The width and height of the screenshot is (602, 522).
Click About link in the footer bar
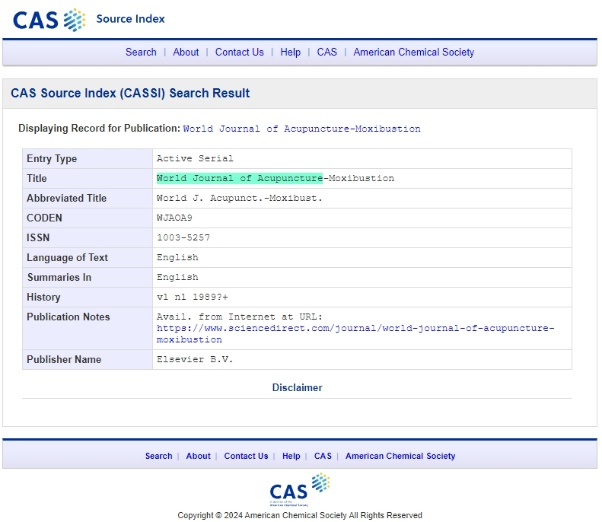(x=198, y=456)
